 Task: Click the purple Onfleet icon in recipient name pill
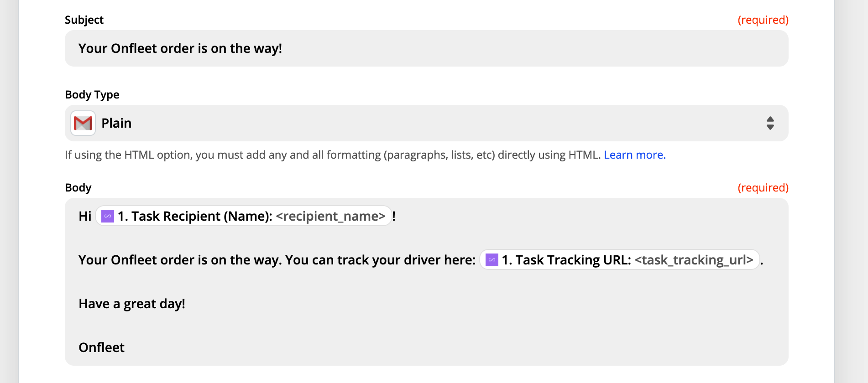pos(108,216)
